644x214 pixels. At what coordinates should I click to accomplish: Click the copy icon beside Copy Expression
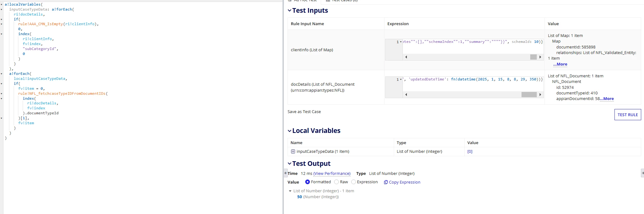click(x=386, y=182)
